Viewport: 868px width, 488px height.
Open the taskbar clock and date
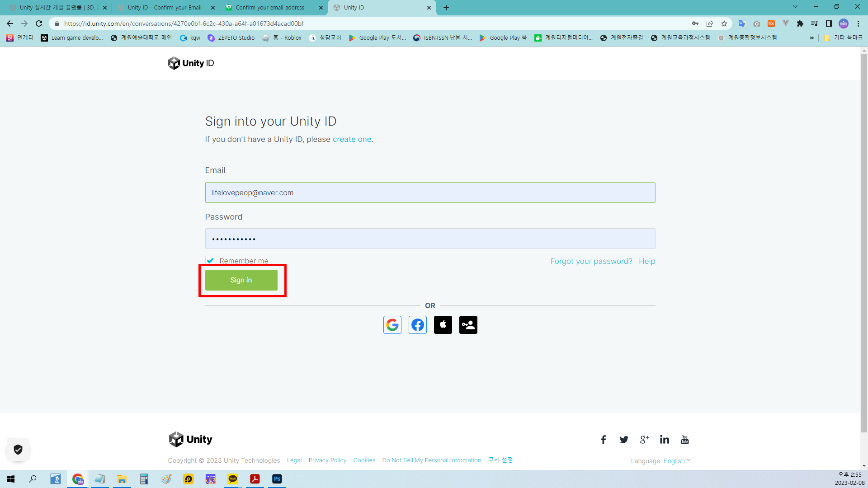[x=849, y=479]
